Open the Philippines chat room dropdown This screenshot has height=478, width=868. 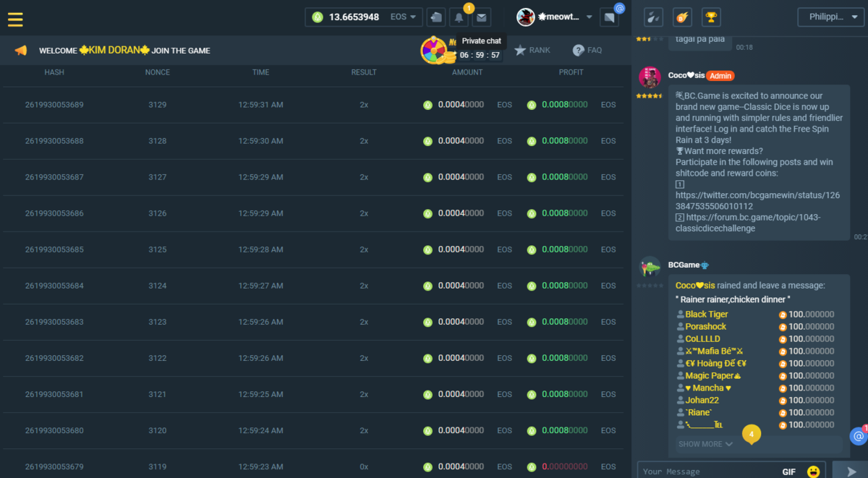pos(831,17)
